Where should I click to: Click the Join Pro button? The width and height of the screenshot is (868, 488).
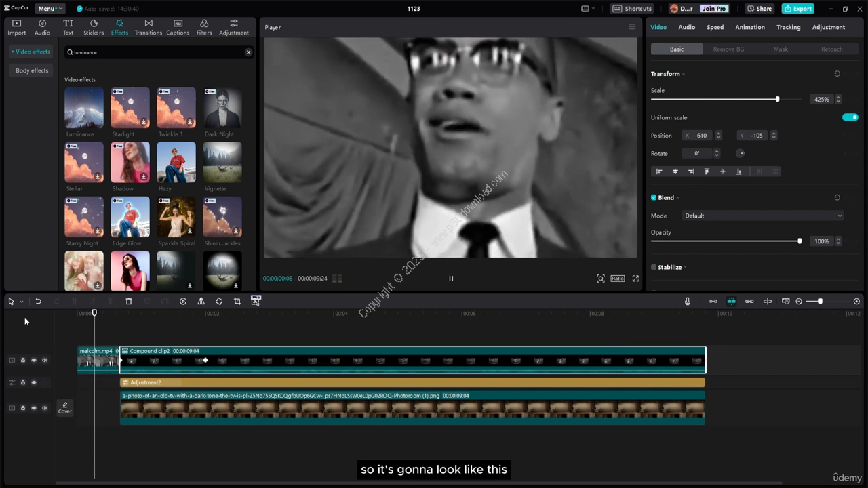click(x=714, y=9)
